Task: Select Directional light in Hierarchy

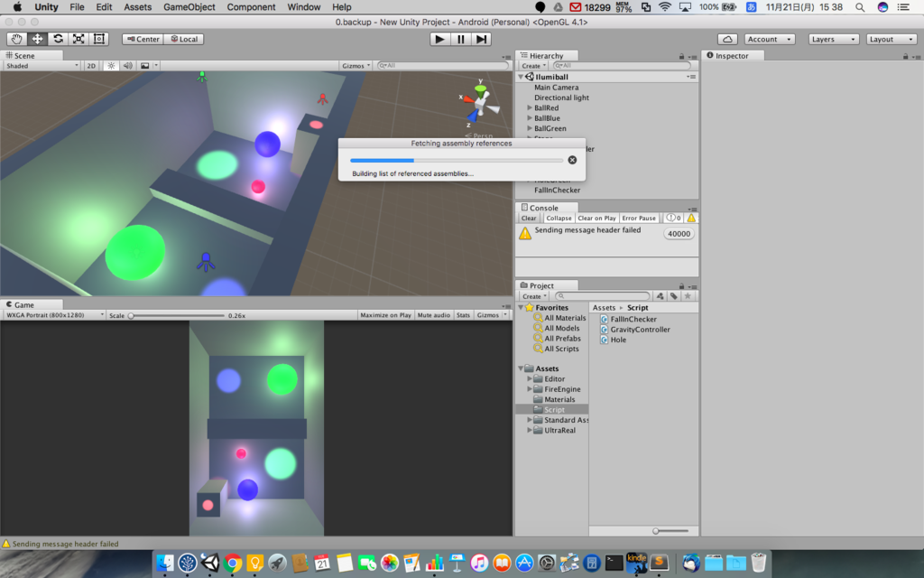Action: pyautogui.click(x=561, y=98)
